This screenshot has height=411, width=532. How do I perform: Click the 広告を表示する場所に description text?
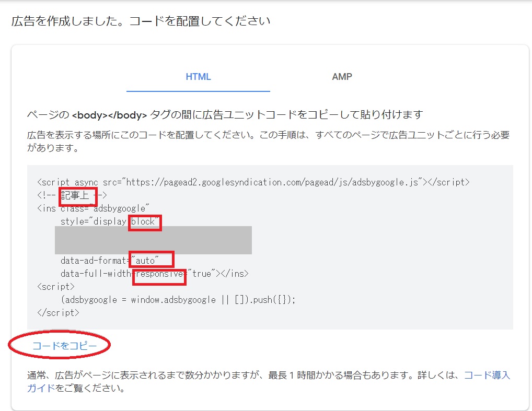(x=268, y=141)
